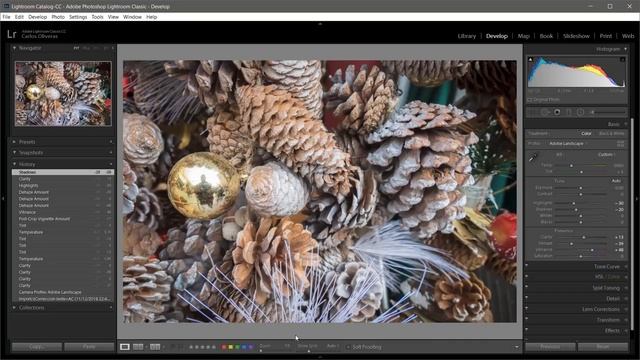Set rating to one star
This screenshot has height=360, width=640.
191,347
